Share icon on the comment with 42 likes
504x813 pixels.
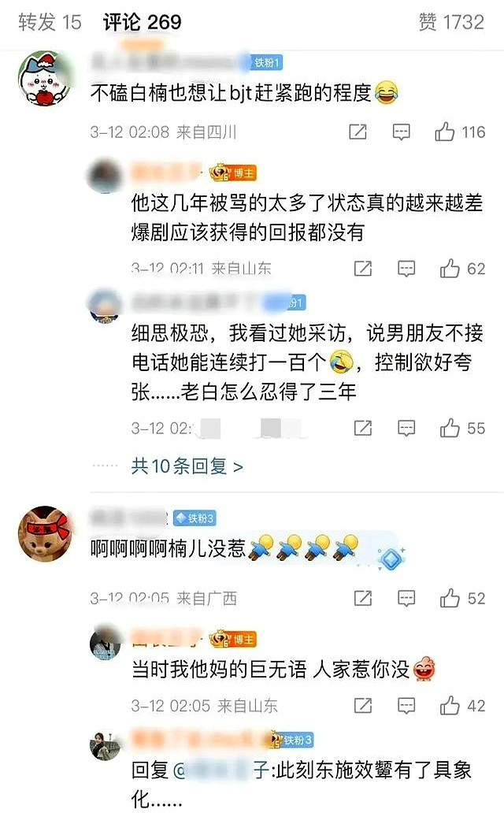pos(363,706)
